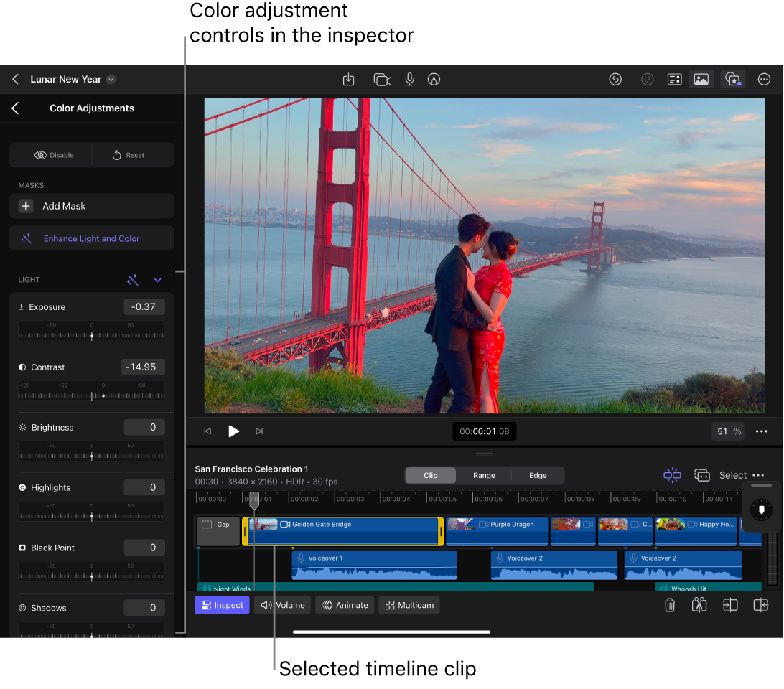The width and height of the screenshot is (784, 689).
Task: Open the photos overlay icon in the toolbar
Action: pos(701,79)
